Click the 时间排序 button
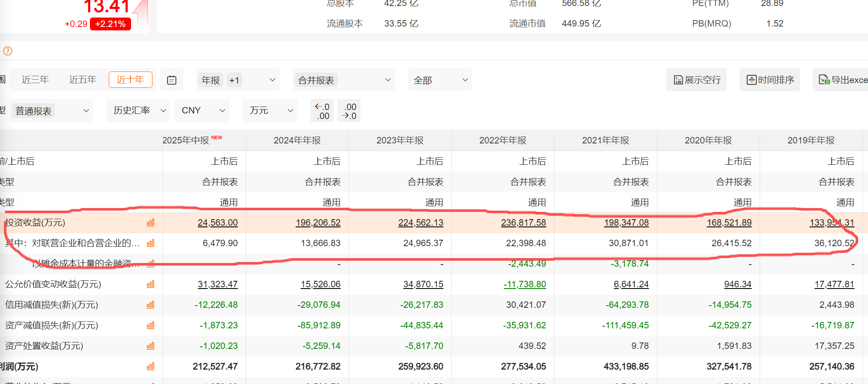Screen dimensions: 868x384 click(x=770, y=80)
